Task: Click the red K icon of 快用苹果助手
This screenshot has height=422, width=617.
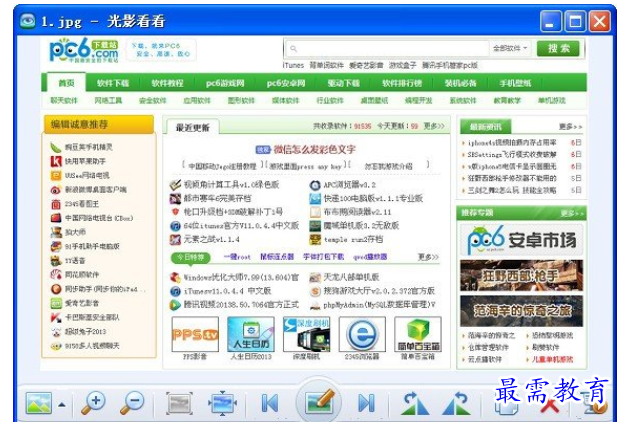Action: (x=56, y=161)
